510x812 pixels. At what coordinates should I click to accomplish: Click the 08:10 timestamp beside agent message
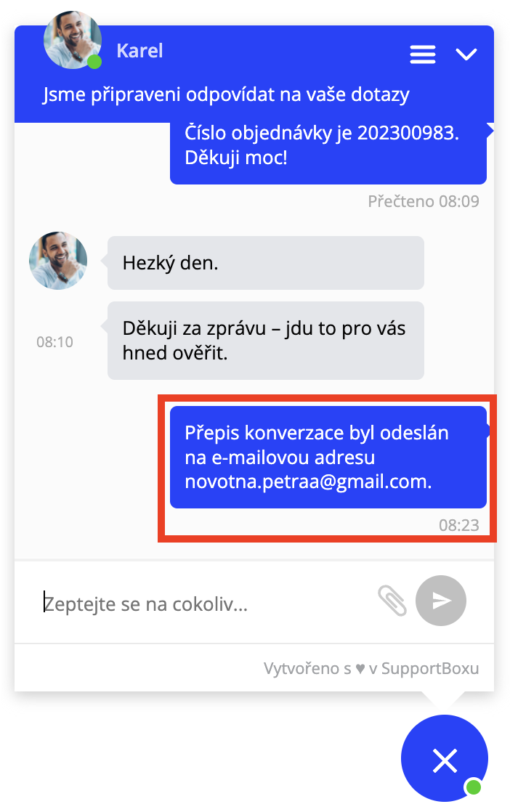pyautogui.click(x=54, y=342)
